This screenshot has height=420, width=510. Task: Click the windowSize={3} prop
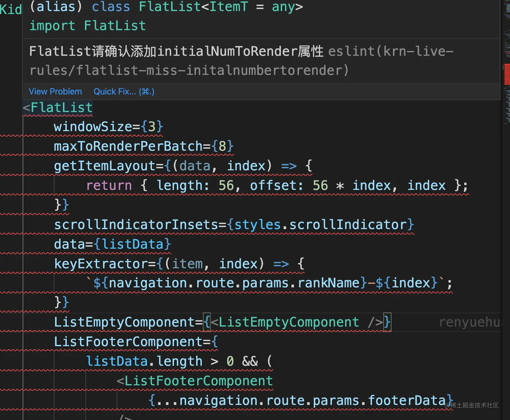pos(108,127)
